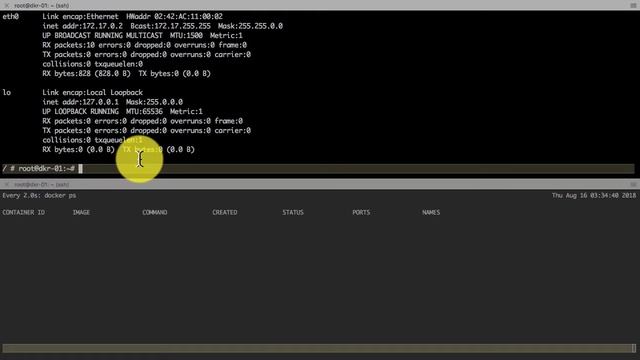
Task: Click the 'eth0' interface name
Action: tap(11, 17)
